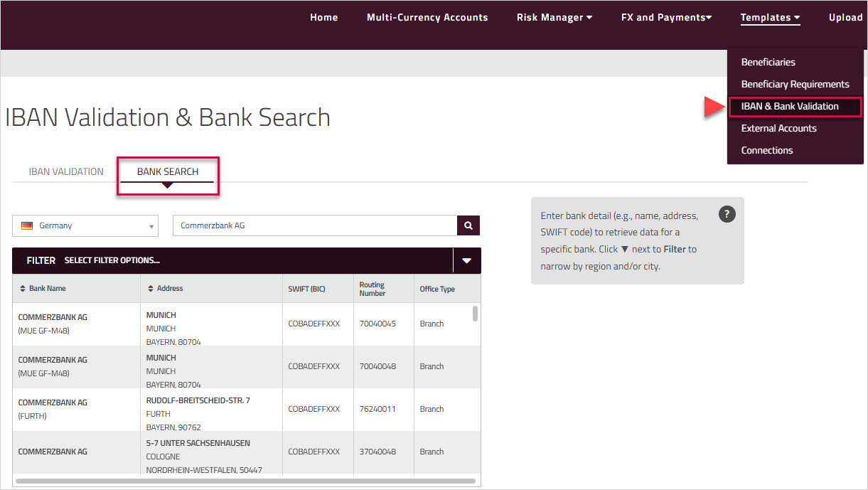
Task: Select Connections from the dropdown menu
Action: click(766, 151)
